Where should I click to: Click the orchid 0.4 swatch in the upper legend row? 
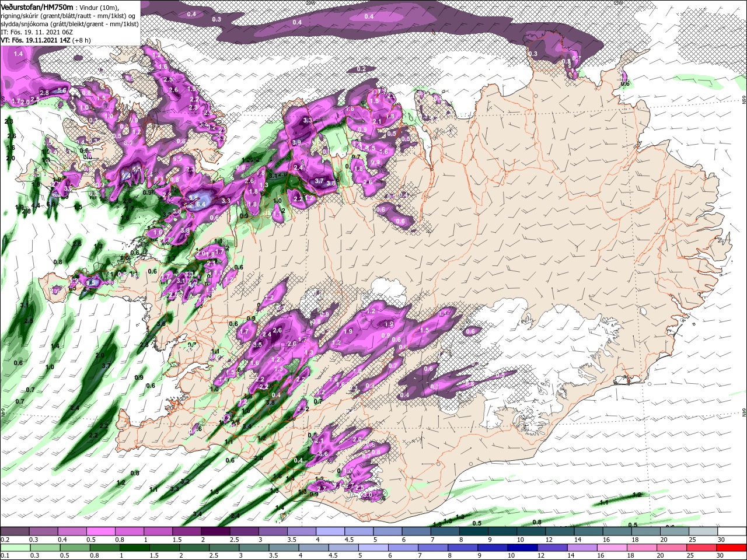pyautogui.click(x=72, y=531)
